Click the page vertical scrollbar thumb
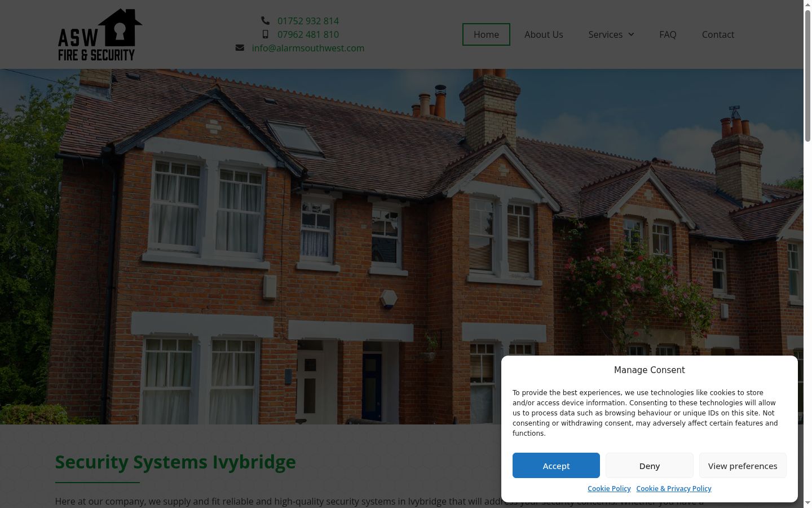The width and height of the screenshot is (812, 508). click(x=807, y=75)
